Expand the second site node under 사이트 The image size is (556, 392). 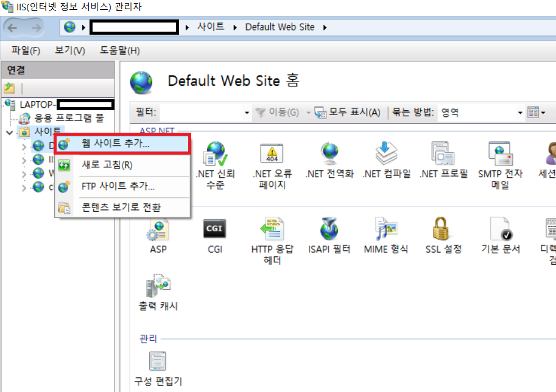(24, 161)
